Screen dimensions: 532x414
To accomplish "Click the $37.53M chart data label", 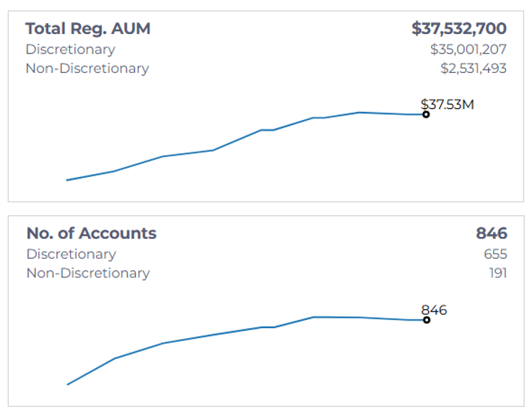I will pos(448,105).
